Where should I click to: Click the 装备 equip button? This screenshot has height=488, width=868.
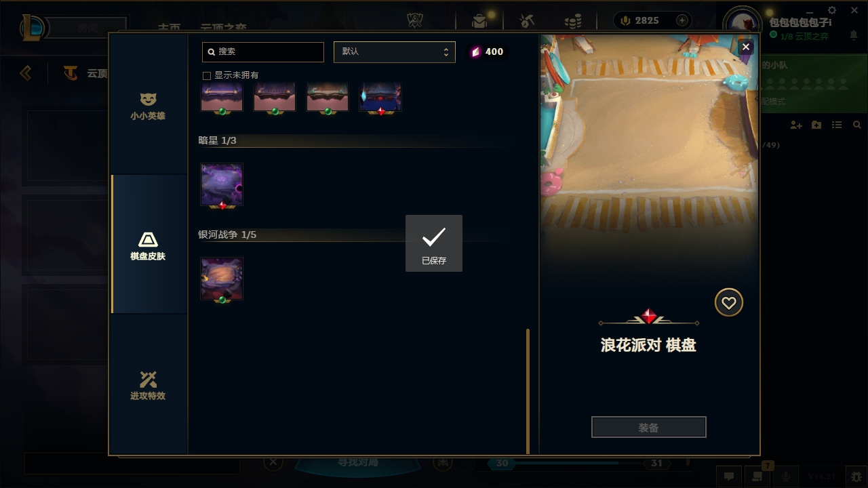pos(649,427)
